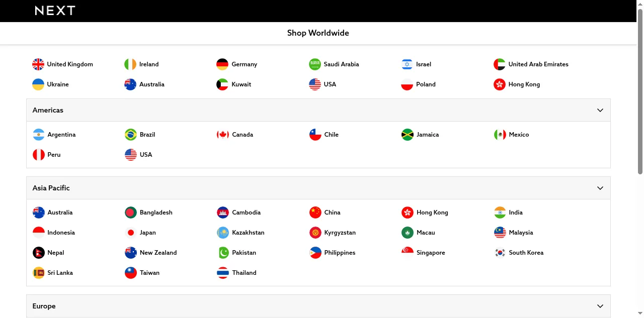Click the Jamaica flag icon
The height and width of the screenshot is (318, 644).
tap(408, 135)
